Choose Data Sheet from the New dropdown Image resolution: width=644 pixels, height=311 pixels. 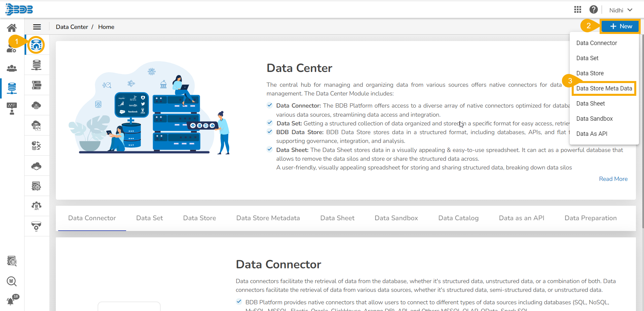tap(591, 104)
